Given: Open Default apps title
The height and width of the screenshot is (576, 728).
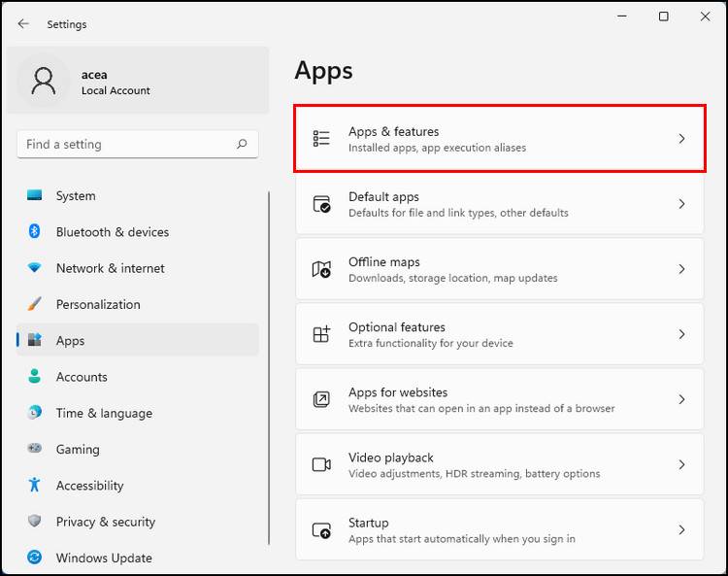Looking at the screenshot, I should (x=384, y=197).
